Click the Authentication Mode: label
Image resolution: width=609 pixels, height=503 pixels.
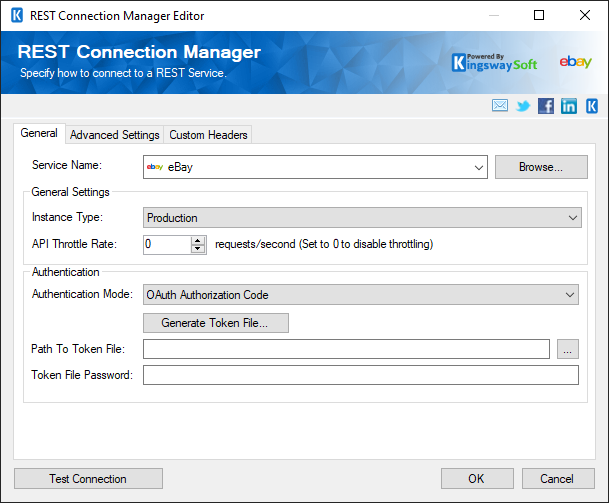click(x=82, y=294)
